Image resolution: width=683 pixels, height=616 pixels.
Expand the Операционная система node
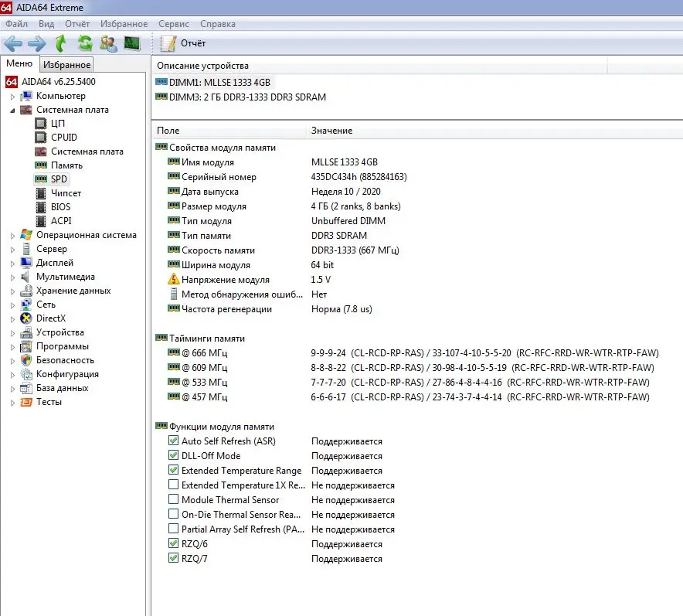(x=12, y=236)
